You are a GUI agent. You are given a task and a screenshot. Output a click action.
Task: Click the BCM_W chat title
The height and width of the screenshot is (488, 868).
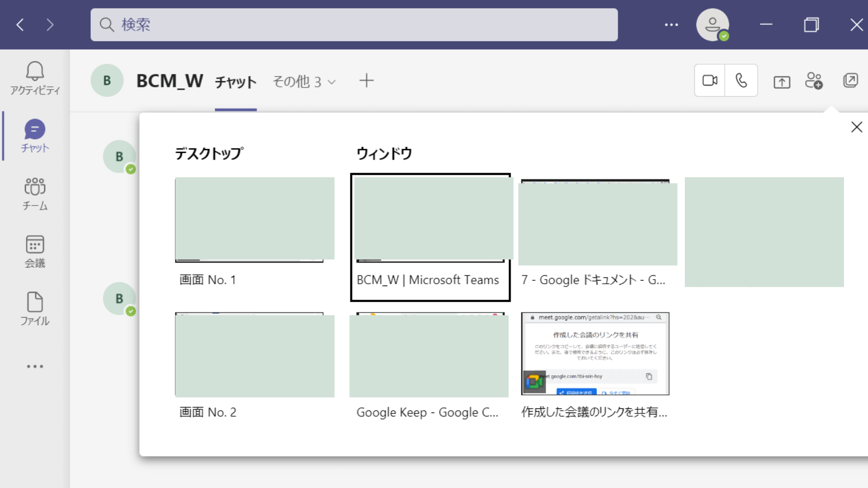(170, 81)
